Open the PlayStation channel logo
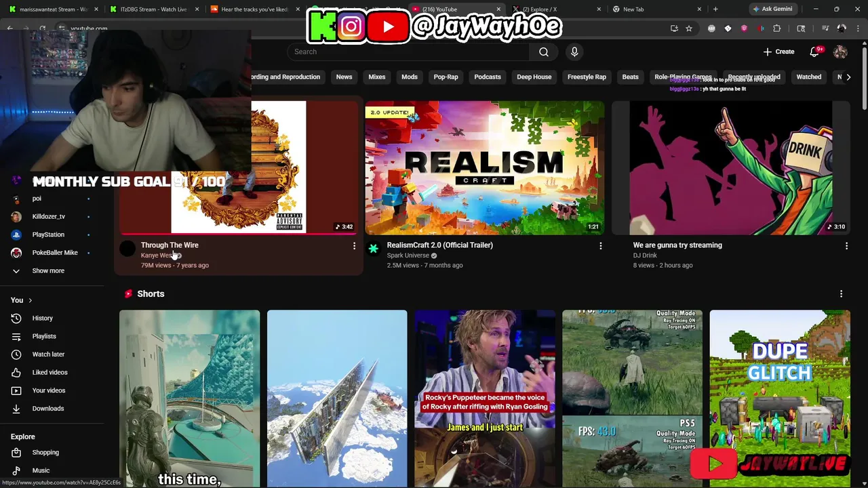Viewport: 868px width, 488px height. coord(16,235)
